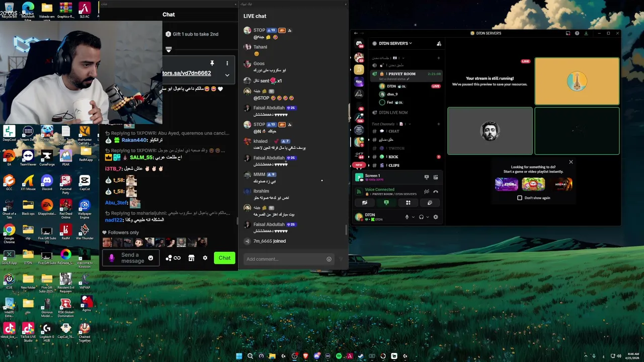This screenshot has height=362, width=644.
Task: Select the yellow stream tile in Discord
Action: [577, 81]
